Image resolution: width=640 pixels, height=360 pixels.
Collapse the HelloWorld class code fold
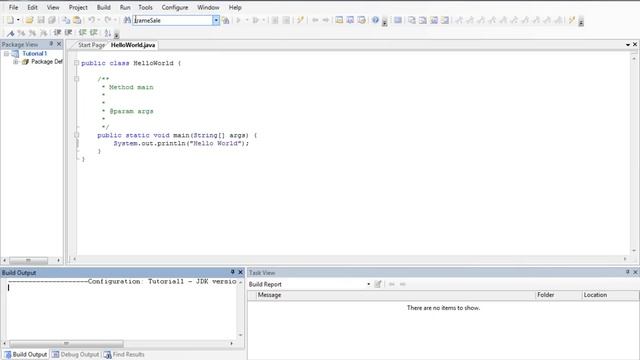(76, 63)
